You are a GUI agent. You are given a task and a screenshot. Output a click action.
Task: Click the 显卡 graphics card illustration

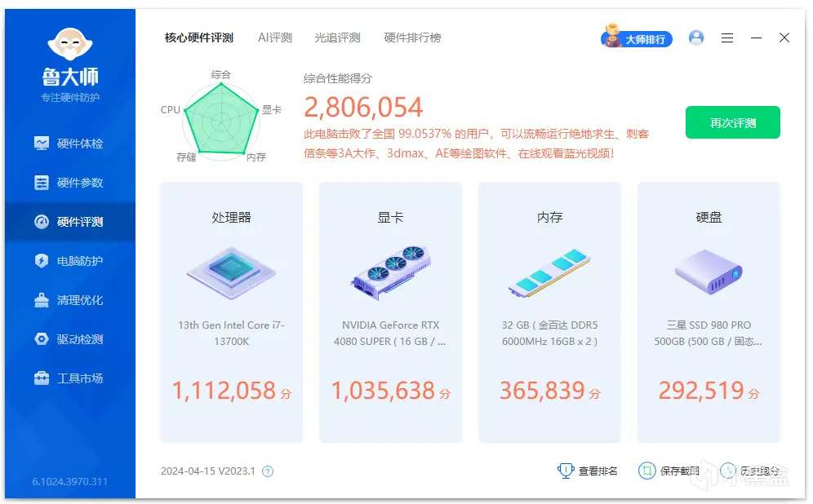click(390, 273)
